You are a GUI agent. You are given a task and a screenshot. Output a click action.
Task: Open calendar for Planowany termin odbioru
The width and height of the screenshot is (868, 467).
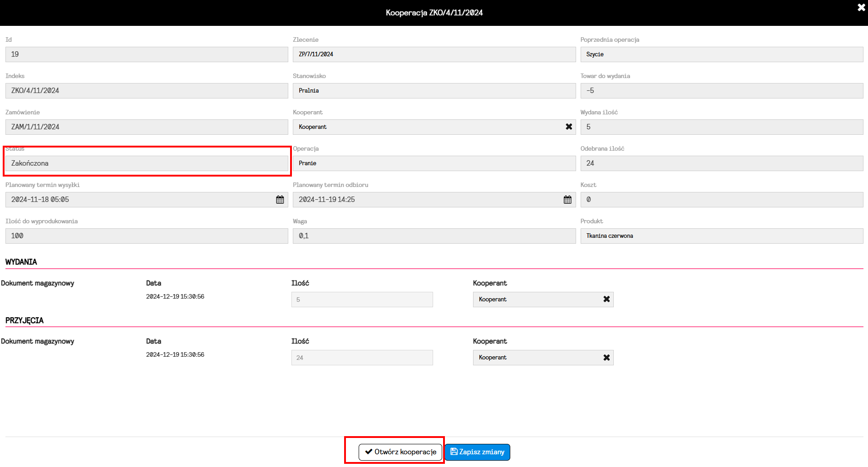[x=567, y=200]
